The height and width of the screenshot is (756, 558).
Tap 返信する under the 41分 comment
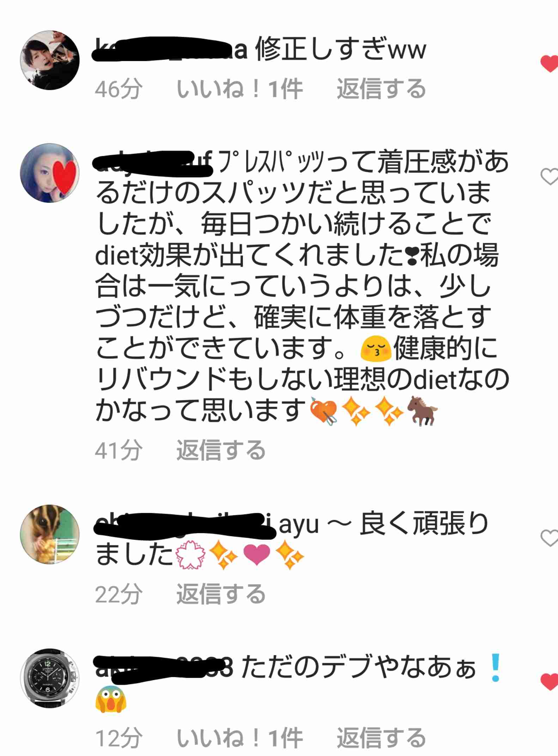point(221,450)
